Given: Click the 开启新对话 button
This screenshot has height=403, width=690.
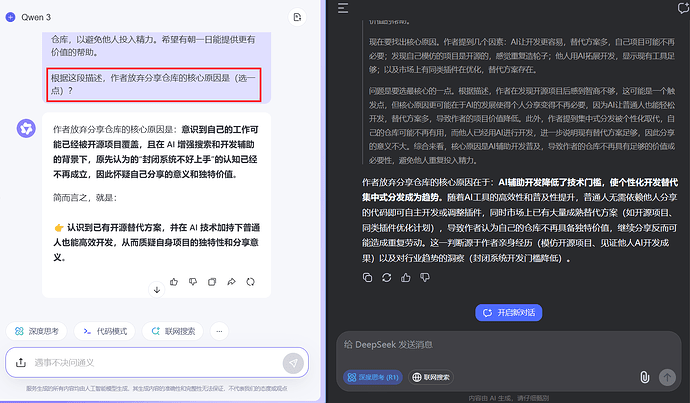Looking at the screenshot, I should (509, 313).
